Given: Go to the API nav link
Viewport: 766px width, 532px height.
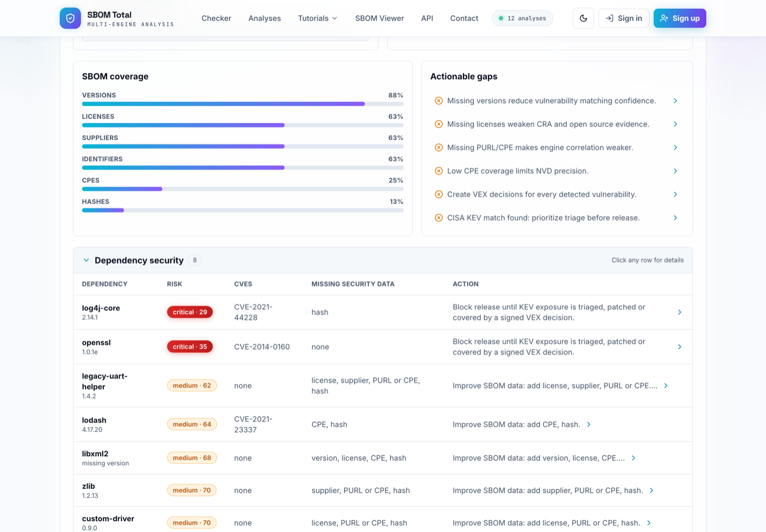Looking at the screenshot, I should click(x=427, y=18).
